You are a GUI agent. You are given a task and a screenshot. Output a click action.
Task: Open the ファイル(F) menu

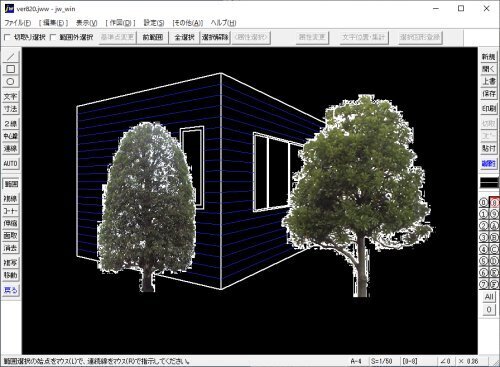[18, 23]
